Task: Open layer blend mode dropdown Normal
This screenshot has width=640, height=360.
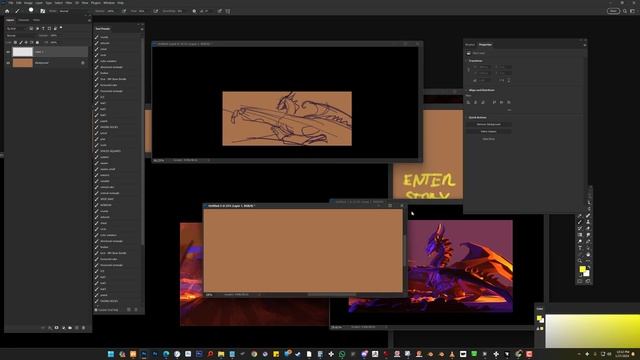Action: [x=20, y=36]
